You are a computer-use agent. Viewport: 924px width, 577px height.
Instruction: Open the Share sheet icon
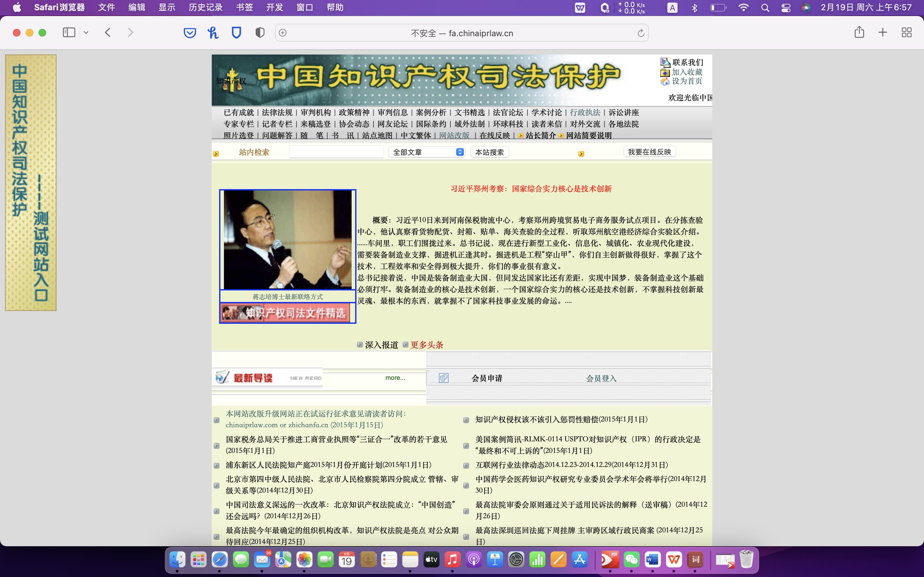859,32
